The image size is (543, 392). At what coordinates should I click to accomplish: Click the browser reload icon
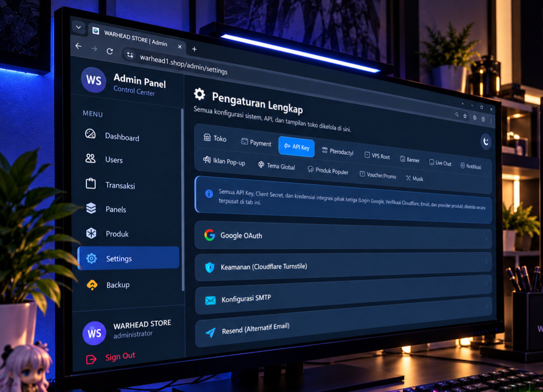(x=110, y=51)
